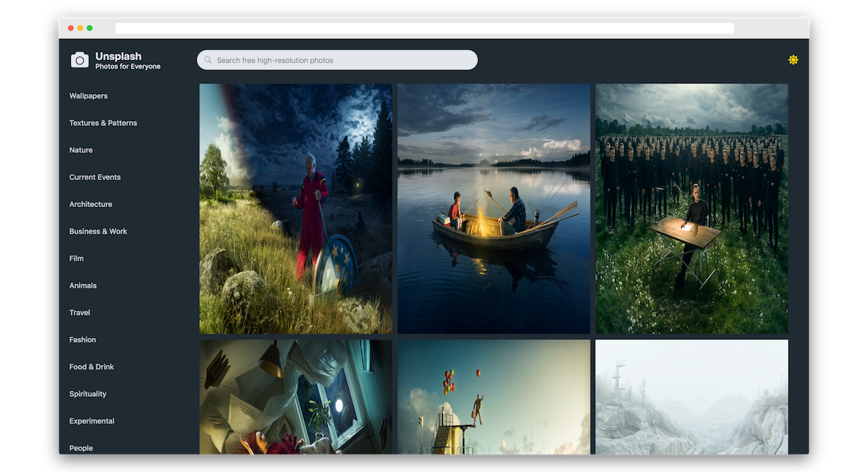Screen dimensions: 868x472
Task: Click the yellow minimize window button
Action: 80,28
